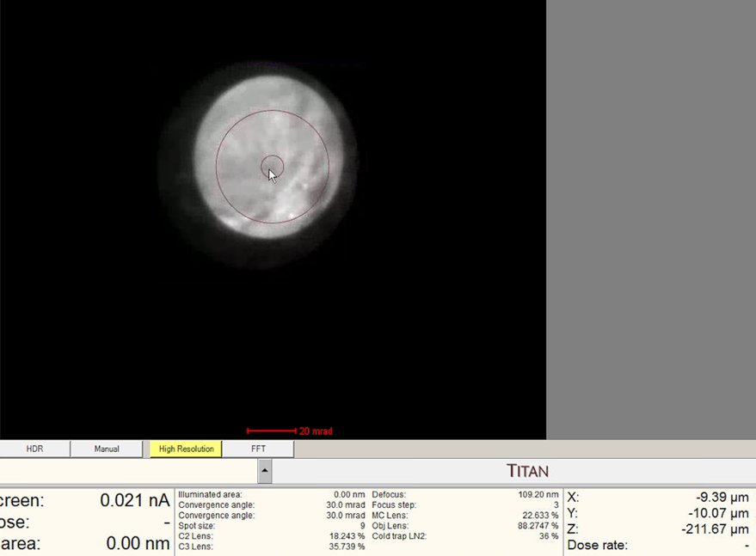Switch to the FFT tab

[x=258, y=449]
